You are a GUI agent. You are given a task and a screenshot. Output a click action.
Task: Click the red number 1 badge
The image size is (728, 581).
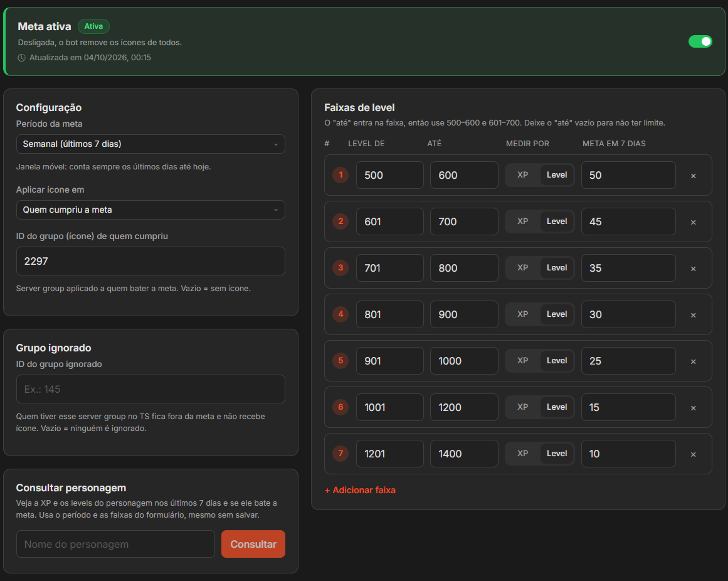(340, 175)
